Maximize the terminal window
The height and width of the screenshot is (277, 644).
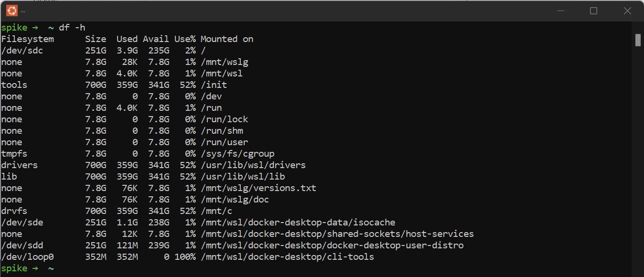coord(593,11)
